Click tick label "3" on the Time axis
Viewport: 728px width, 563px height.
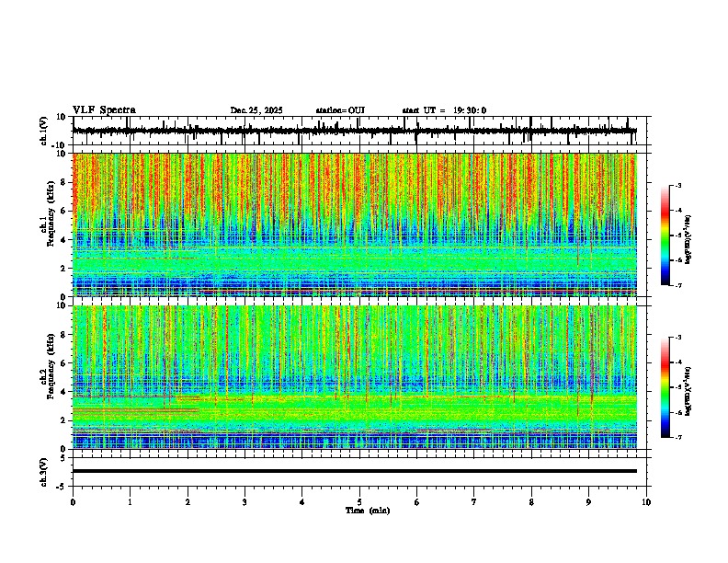tap(245, 502)
